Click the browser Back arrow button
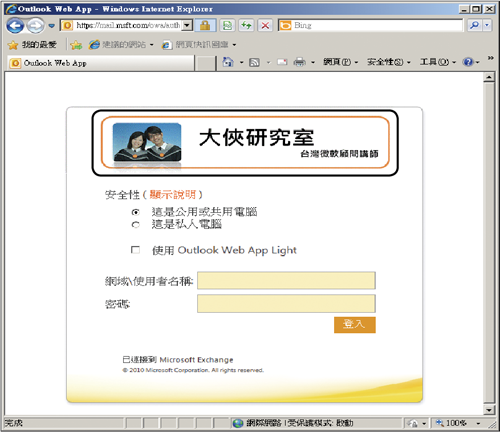Image resolution: width=500 pixels, height=432 pixels. tap(15, 26)
